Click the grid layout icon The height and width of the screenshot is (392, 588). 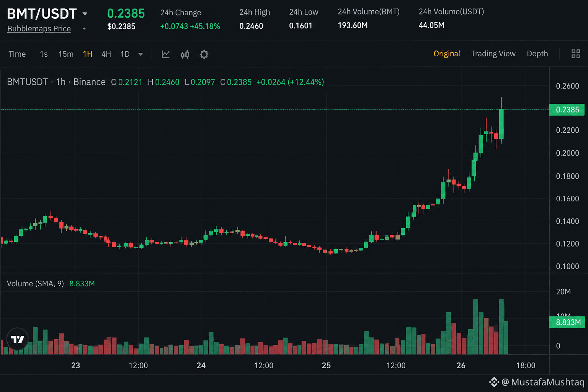(576, 54)
